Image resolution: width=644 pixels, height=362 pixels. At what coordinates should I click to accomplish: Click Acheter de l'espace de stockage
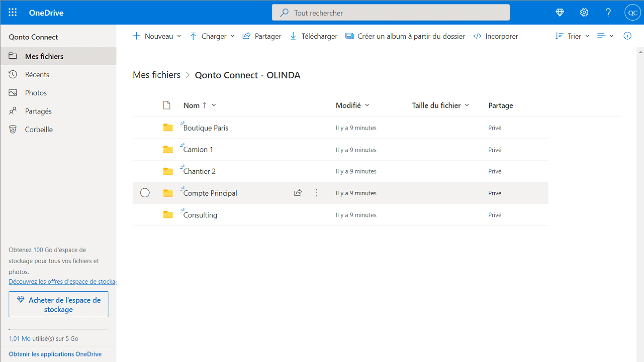click(x=58, y=304)
